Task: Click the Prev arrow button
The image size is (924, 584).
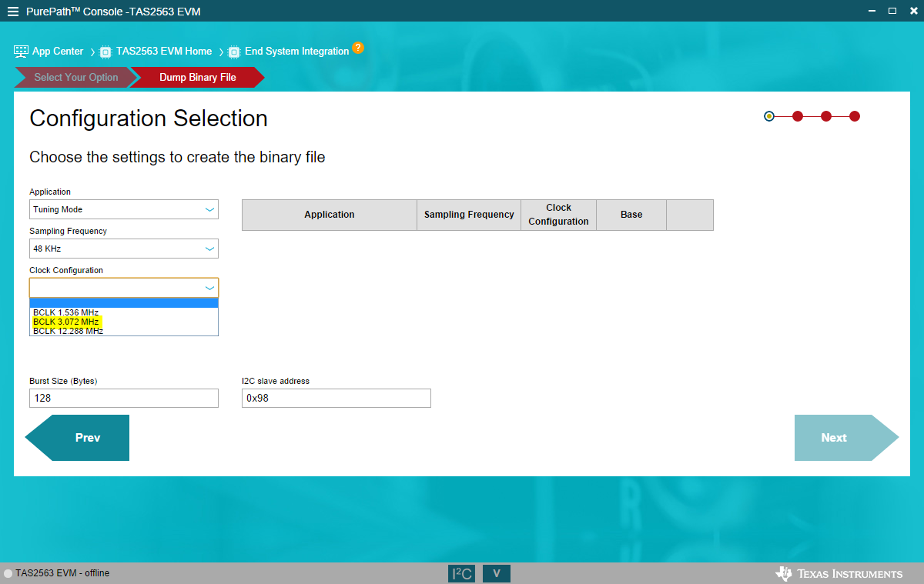Action: click(x=77, y=438)
